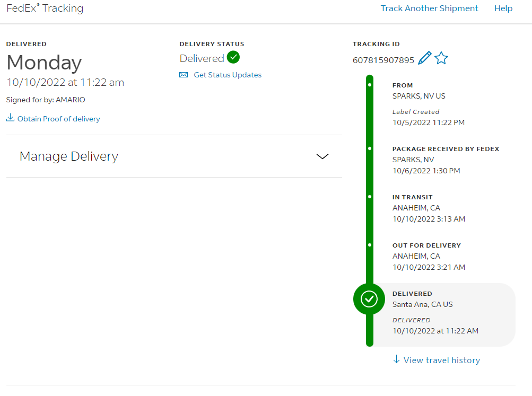Expand View travel history
This screenshot has width=532, height=396.
click(442, 360)
